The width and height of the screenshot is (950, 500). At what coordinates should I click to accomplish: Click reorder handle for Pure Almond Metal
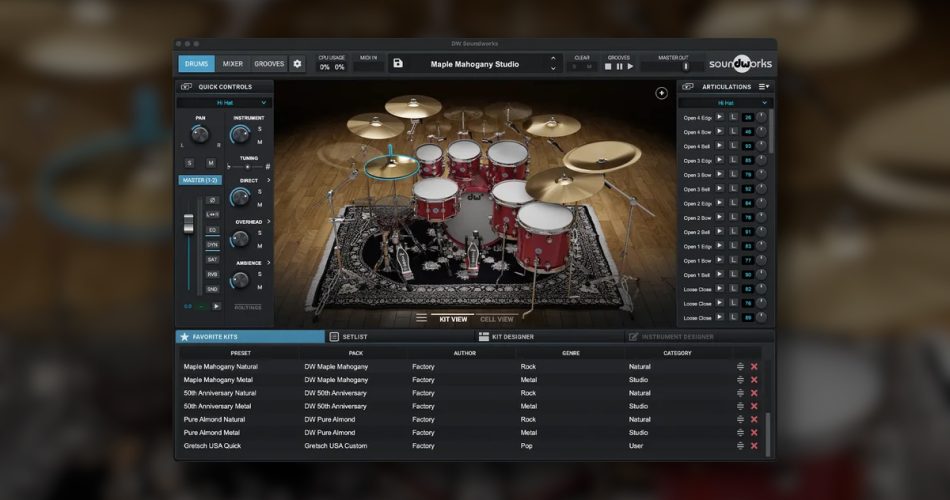point(740,432)
